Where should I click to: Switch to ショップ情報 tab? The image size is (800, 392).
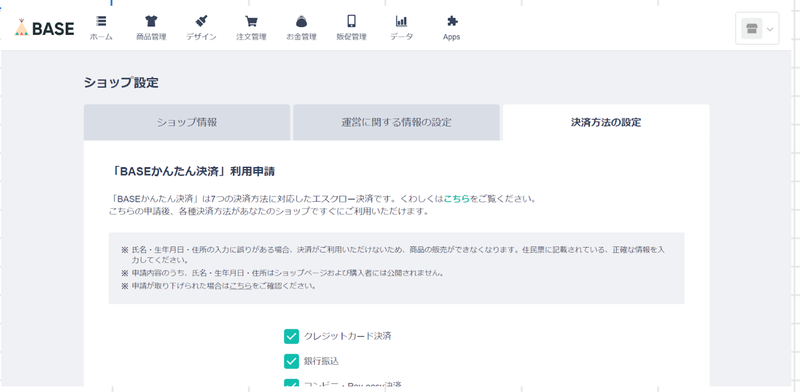pyautogui.click(x=187, y=122)
